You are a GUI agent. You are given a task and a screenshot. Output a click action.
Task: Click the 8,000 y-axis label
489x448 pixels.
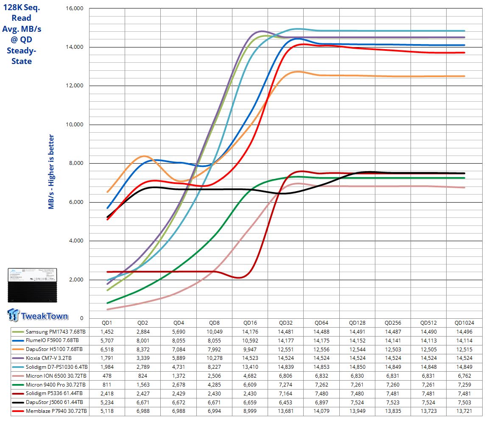(x=76, y=163)
